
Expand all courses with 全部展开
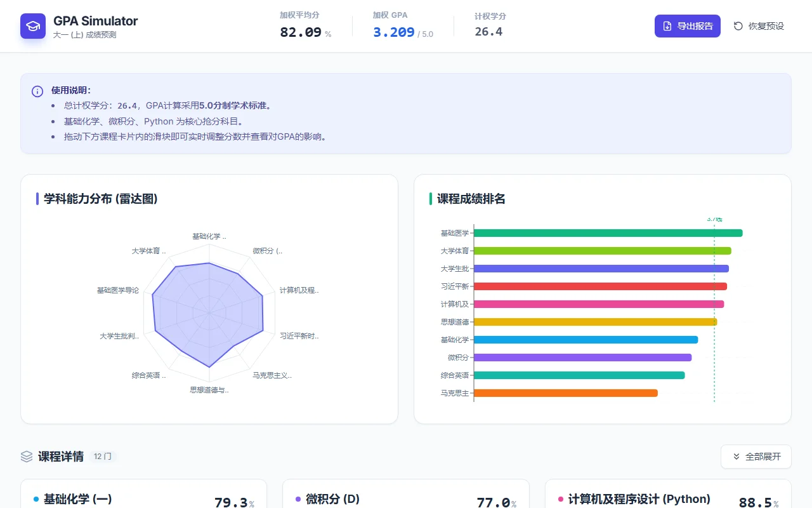[x=756, y=457]
